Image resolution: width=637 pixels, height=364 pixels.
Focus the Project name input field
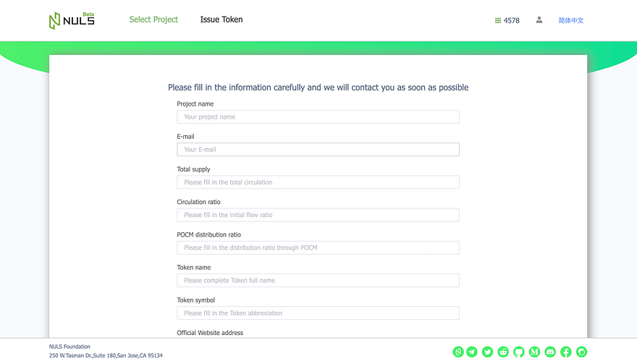pos(318,117)
